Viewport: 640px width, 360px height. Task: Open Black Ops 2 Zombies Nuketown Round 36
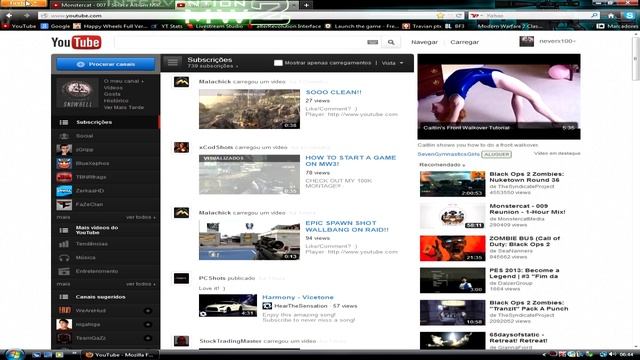coord(527,177)
